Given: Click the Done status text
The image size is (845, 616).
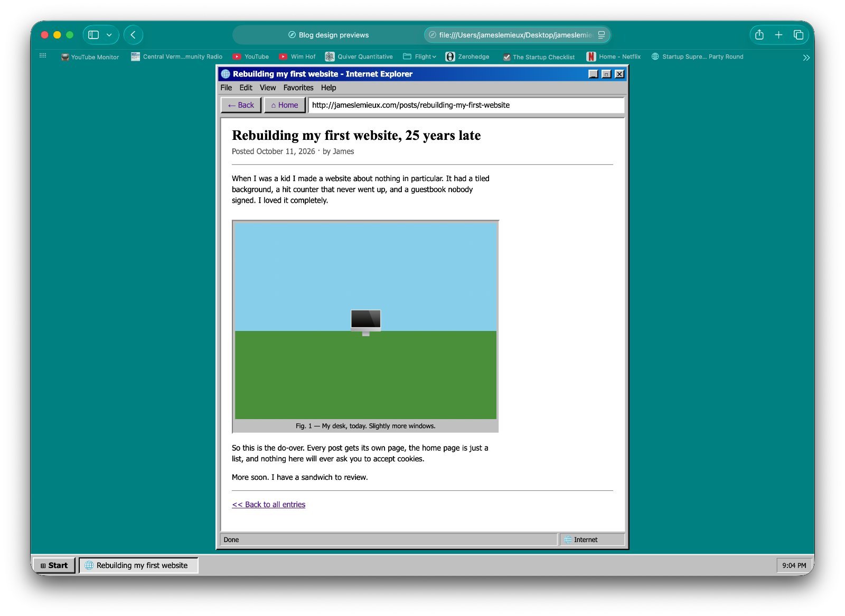Looking at the screenshot, I should [x=231, y=539].
